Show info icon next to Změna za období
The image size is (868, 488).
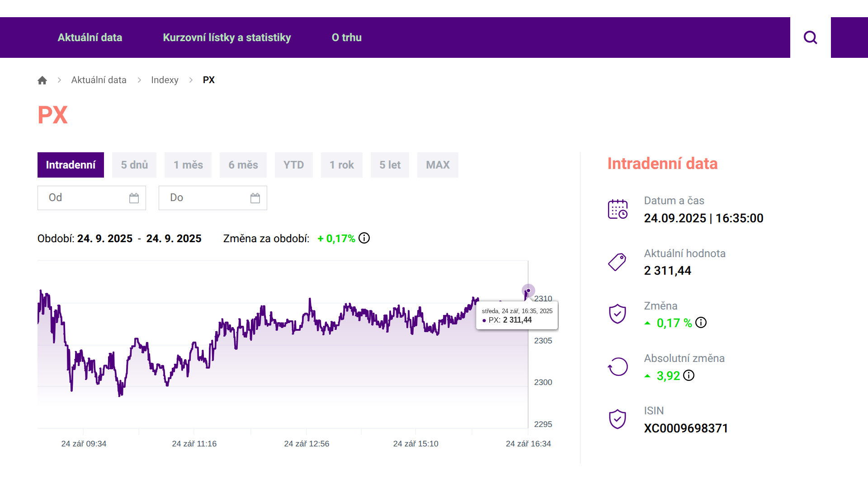(364, 238)
